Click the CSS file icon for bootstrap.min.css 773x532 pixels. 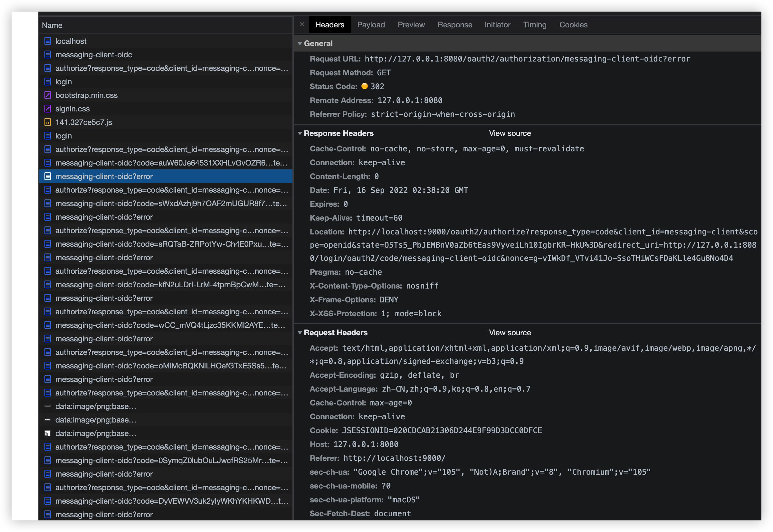48,95
